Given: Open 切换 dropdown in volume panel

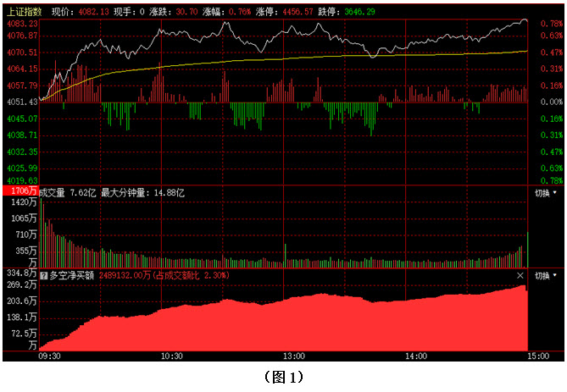Looking at the screenshot, I should (x=546, y=193).
